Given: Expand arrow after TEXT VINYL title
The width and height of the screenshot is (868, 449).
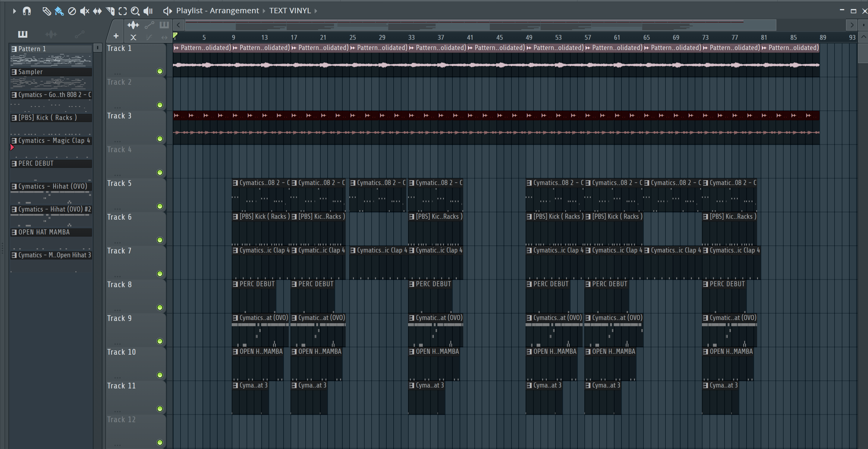Looking at the screenshot, I should click(x=316, y=11).
